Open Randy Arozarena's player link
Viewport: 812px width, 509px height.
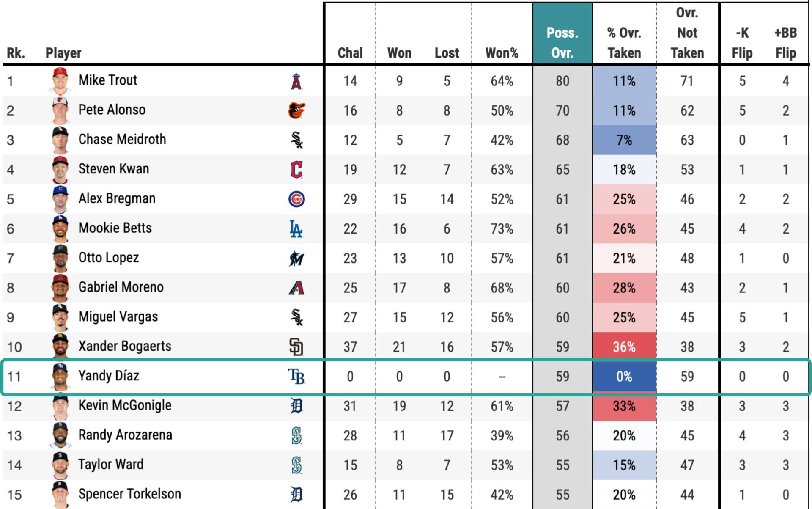125,435
